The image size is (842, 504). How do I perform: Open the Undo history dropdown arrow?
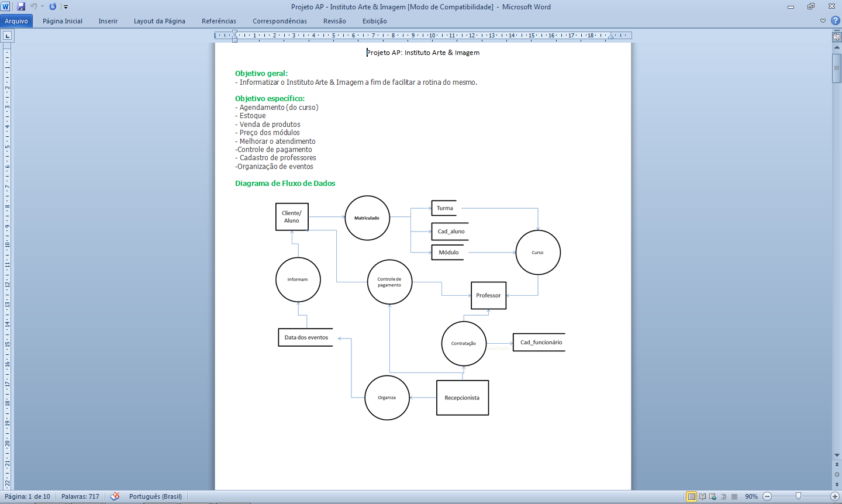tap(42, 6)
